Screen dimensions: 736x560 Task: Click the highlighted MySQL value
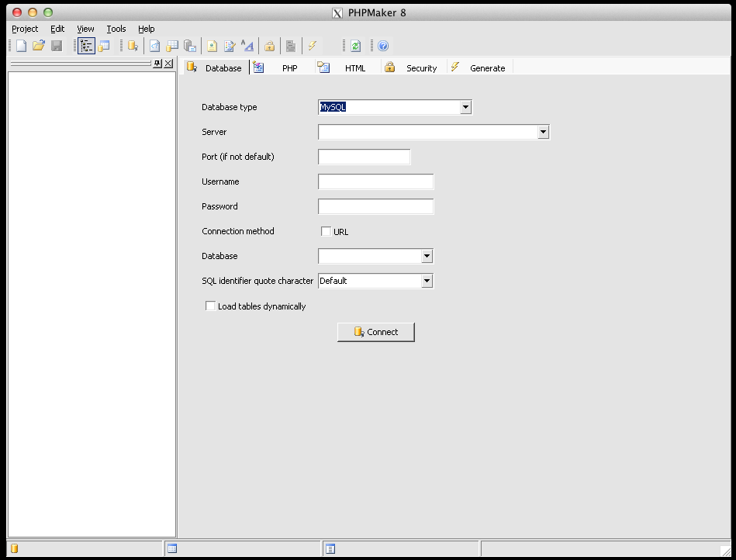[333, 107]
